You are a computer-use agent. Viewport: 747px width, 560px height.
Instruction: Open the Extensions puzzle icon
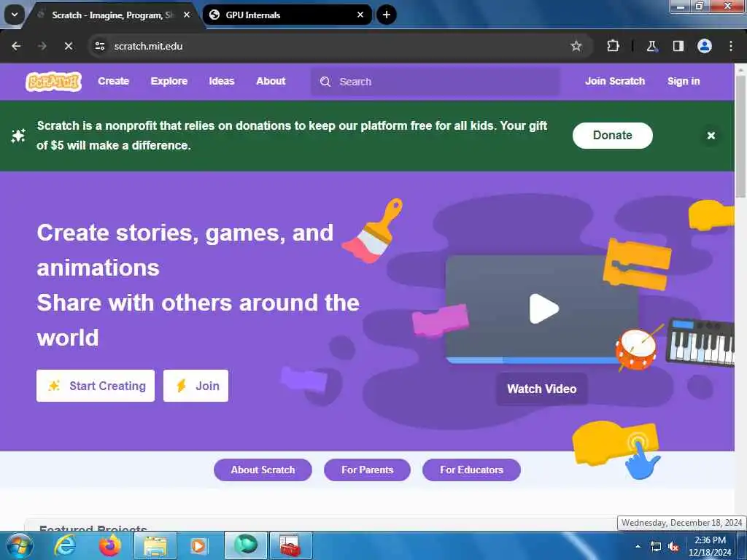pyautogui.click(x=613, y=46)
